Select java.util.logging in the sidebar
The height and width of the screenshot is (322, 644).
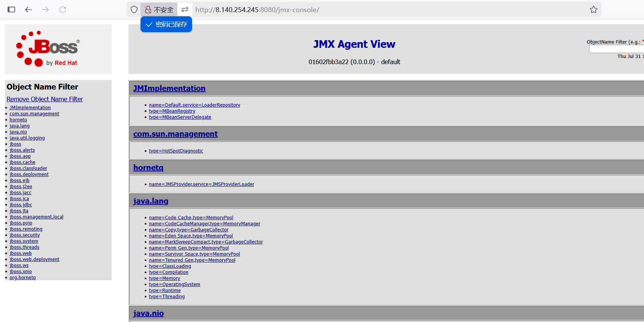(27, 138)
